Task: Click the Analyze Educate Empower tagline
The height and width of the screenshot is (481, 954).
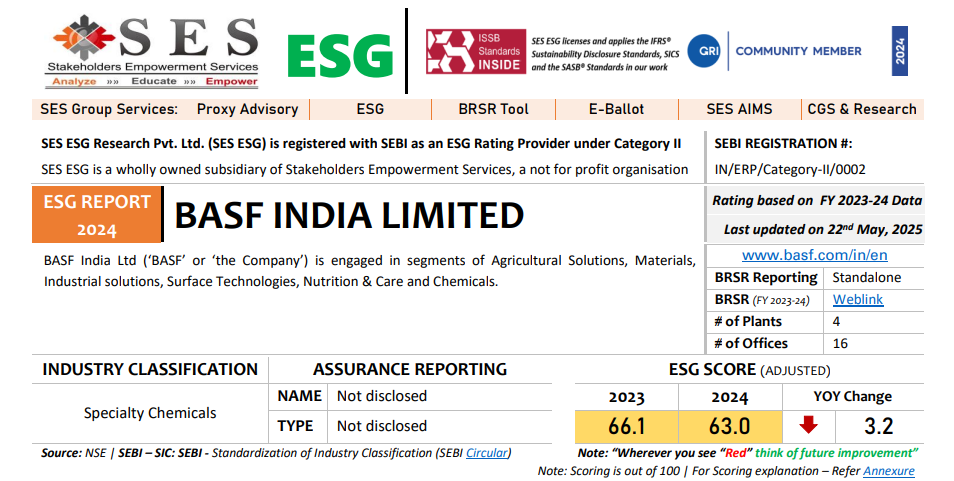Action: pyautogui.click(x=155, y=81)
